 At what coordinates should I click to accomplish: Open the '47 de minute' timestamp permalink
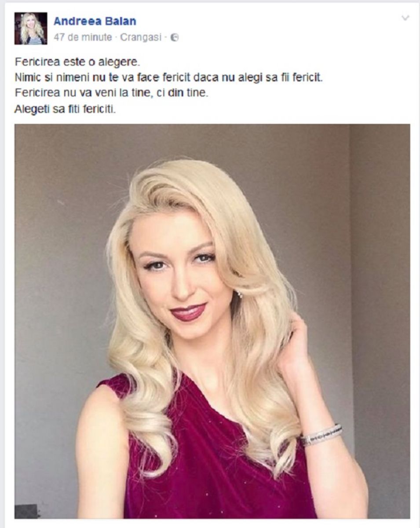pyautogui.click(x=83, y=38)
